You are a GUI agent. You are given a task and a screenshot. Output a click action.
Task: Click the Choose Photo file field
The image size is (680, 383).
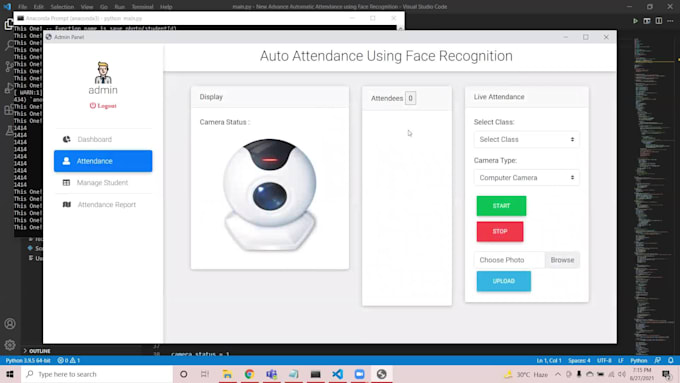pyautogui.click(x=510, y=260)
